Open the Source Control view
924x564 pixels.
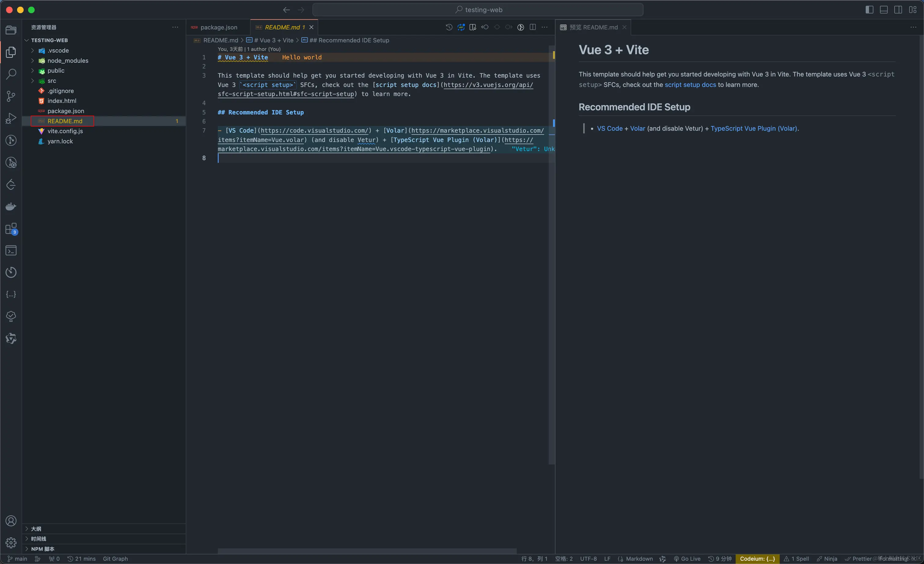pyautogui.click(x=11, y=96)
